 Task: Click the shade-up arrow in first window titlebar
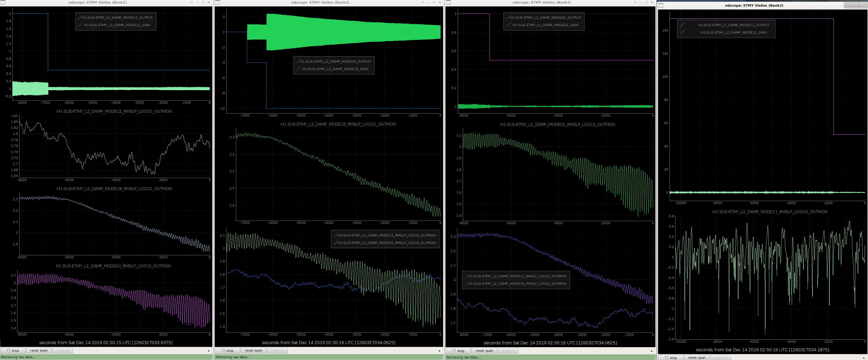click(x=192, y=2)
